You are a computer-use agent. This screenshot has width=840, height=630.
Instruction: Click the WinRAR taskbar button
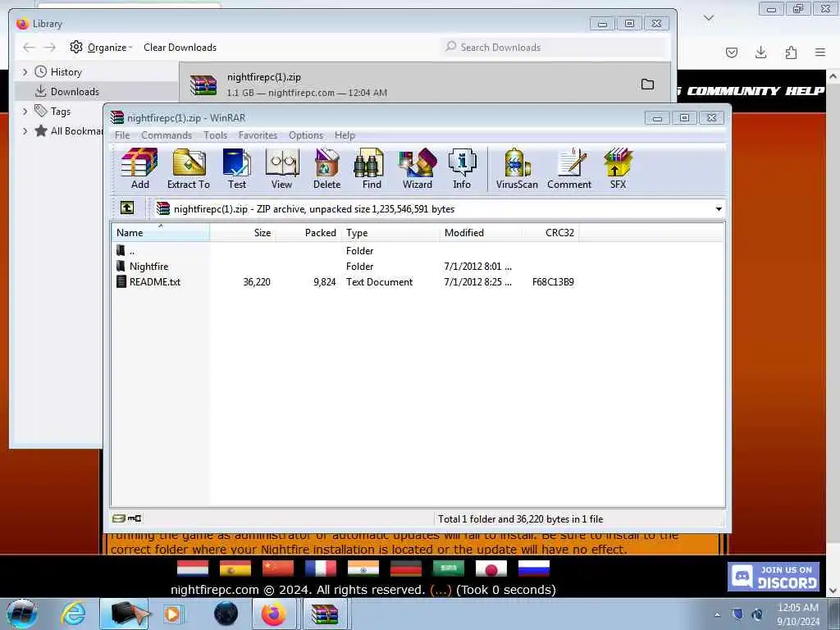325,614
